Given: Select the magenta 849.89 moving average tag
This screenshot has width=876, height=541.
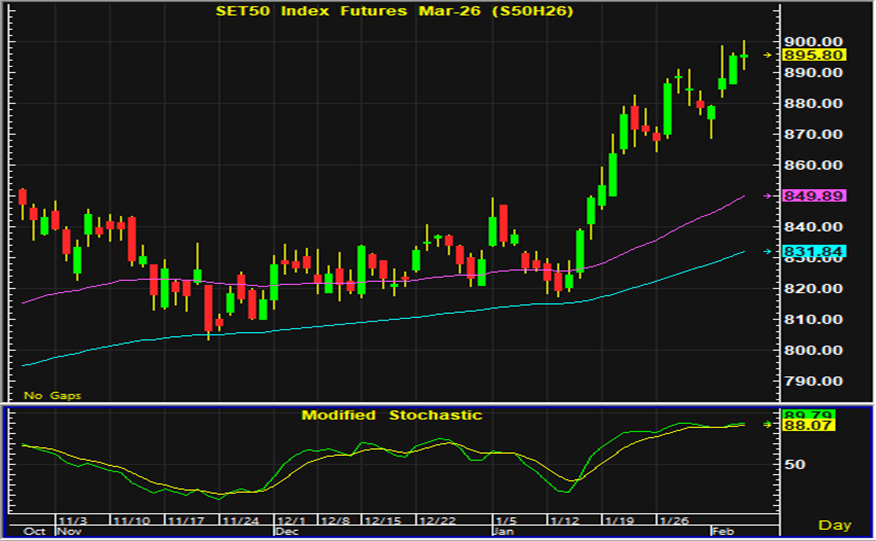Looking at the screenshot, I should coord(814,196).
